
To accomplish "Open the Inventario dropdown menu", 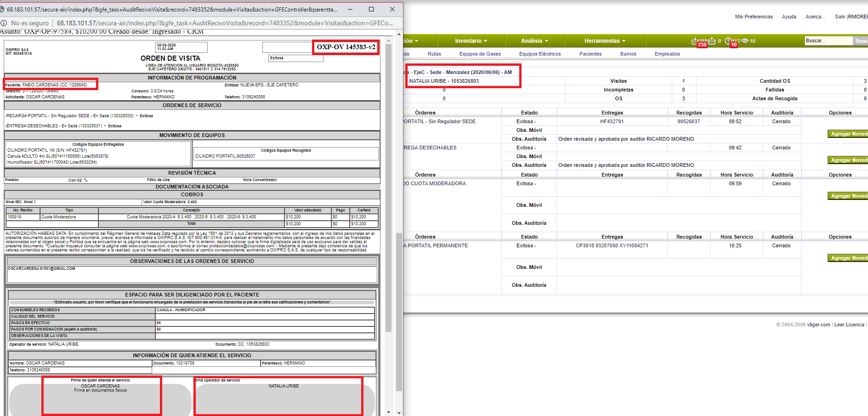I will [471, 41].
